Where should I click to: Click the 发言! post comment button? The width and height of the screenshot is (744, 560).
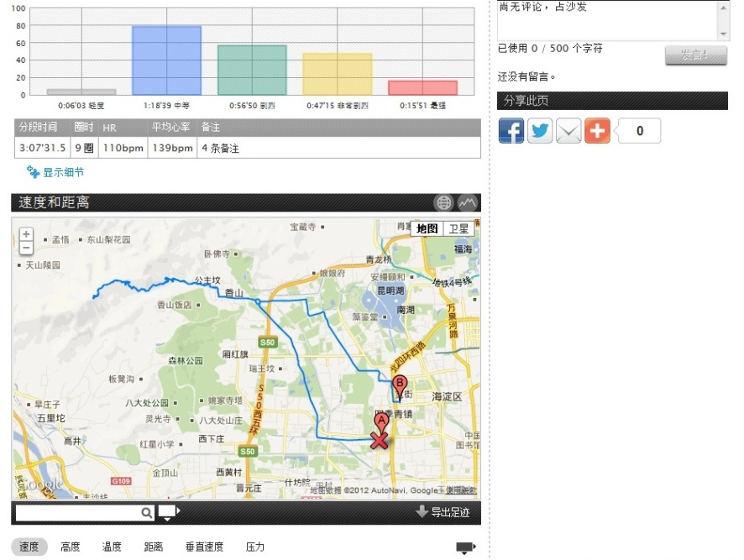pos(695,55)
